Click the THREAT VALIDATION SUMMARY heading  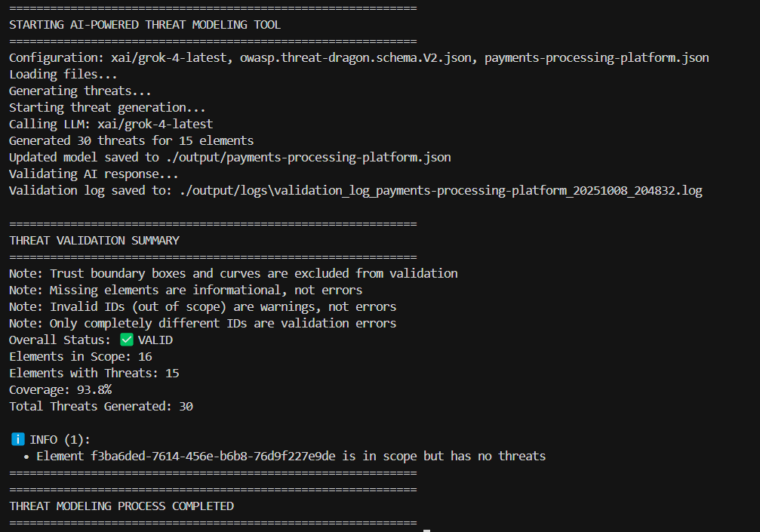(94, 240)
